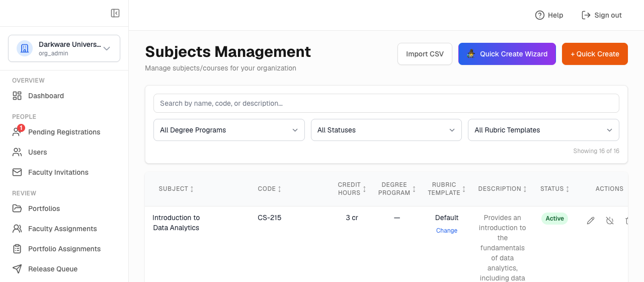Click the Import CSV button
The width and height of the screenshot is (644, 282).
click(425, 54)
